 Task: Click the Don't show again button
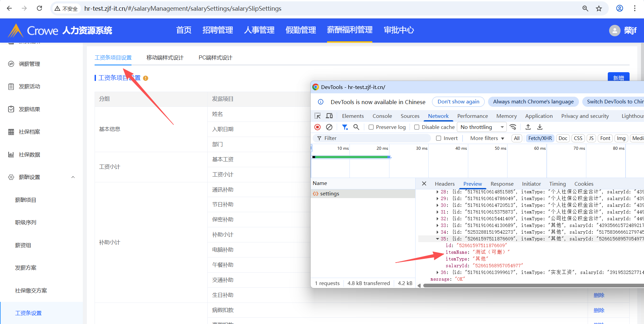tap(458, 102)
